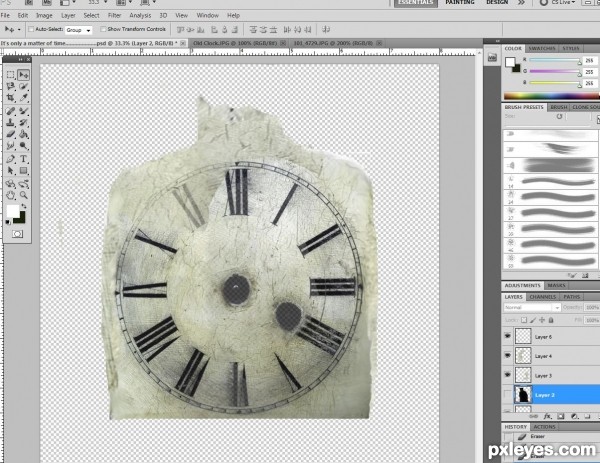Select the Eyedropper tool
The image size is (600, 463).
tap(23, 98)
